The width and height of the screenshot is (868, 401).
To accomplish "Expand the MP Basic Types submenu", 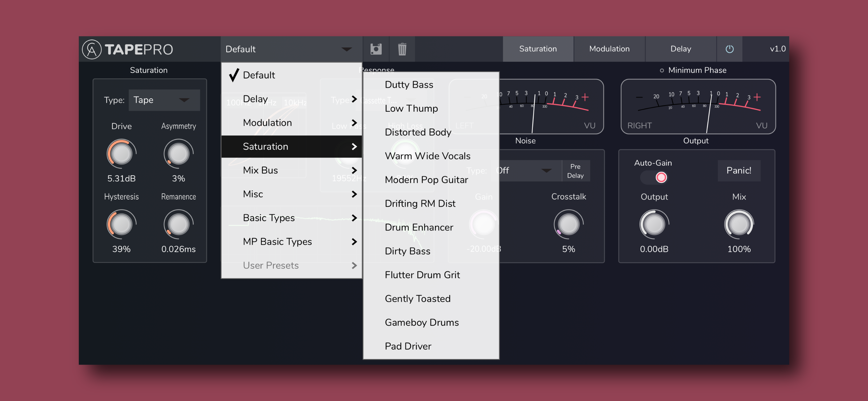I will coord(292,242).
